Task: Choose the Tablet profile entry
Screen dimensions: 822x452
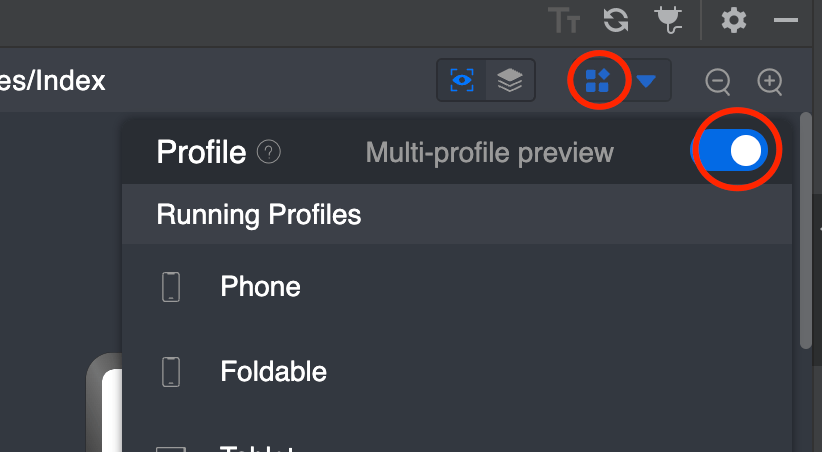Action: point(258,447)
